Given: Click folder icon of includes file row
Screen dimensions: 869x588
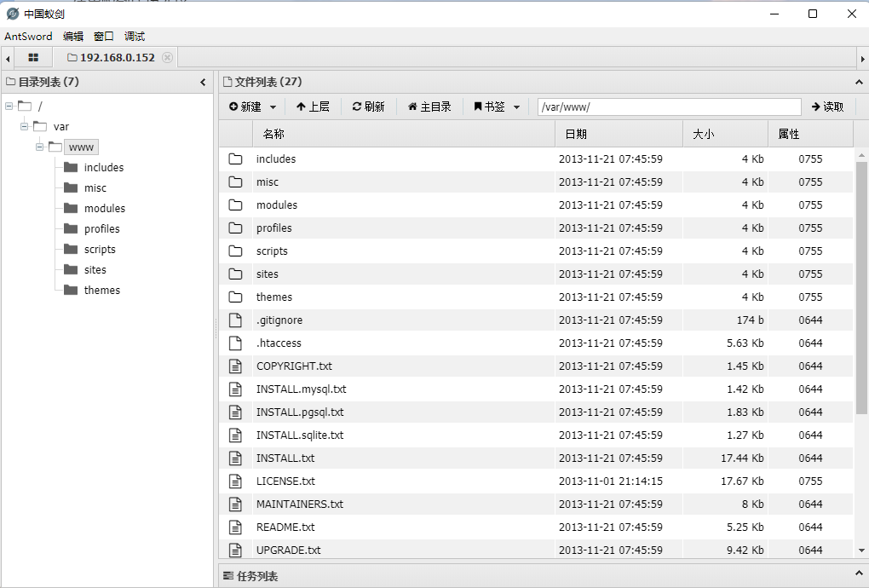Looking at the screenshot, I should pos(235,159).
